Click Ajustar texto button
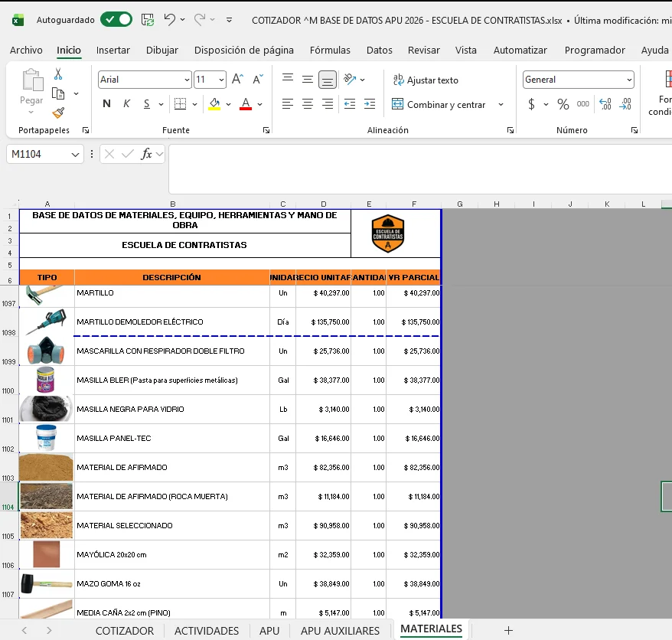 (426, 80)
